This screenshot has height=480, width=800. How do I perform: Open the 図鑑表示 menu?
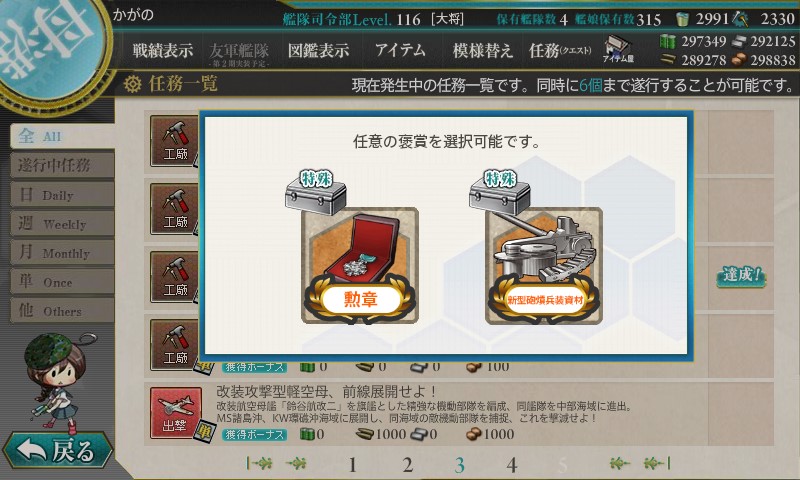318,50
